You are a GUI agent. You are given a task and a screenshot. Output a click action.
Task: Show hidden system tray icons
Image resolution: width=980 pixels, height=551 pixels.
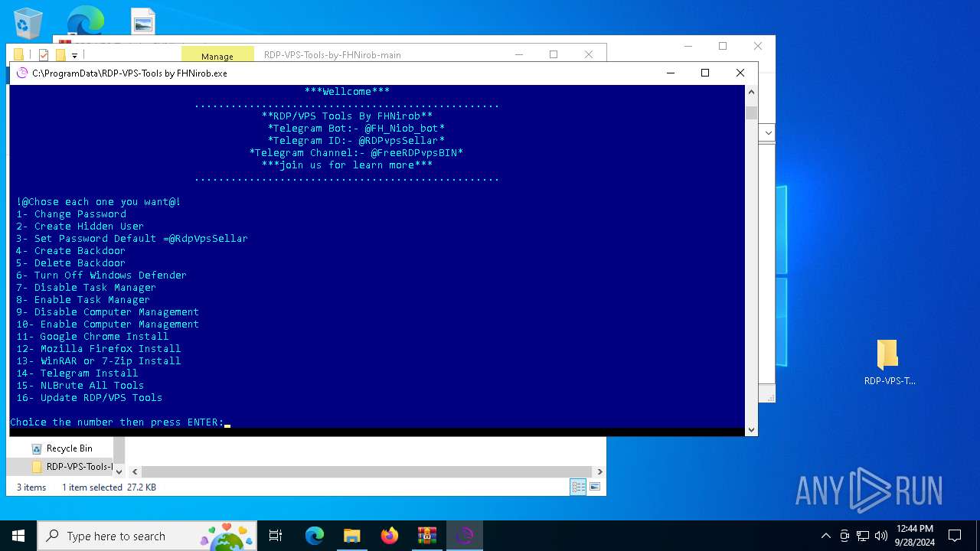(825, 536)
